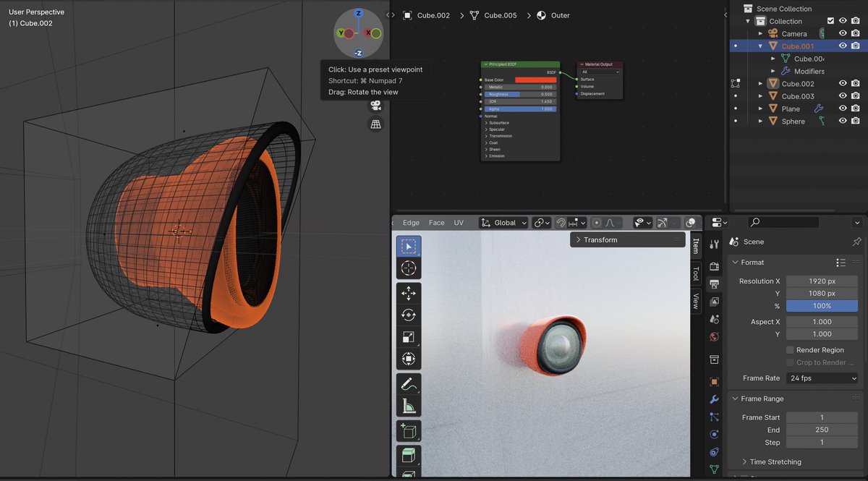The width and height of the screenshot is (868, 481).
Task: Select the combined Transform tool
Action: coord(409,359)
